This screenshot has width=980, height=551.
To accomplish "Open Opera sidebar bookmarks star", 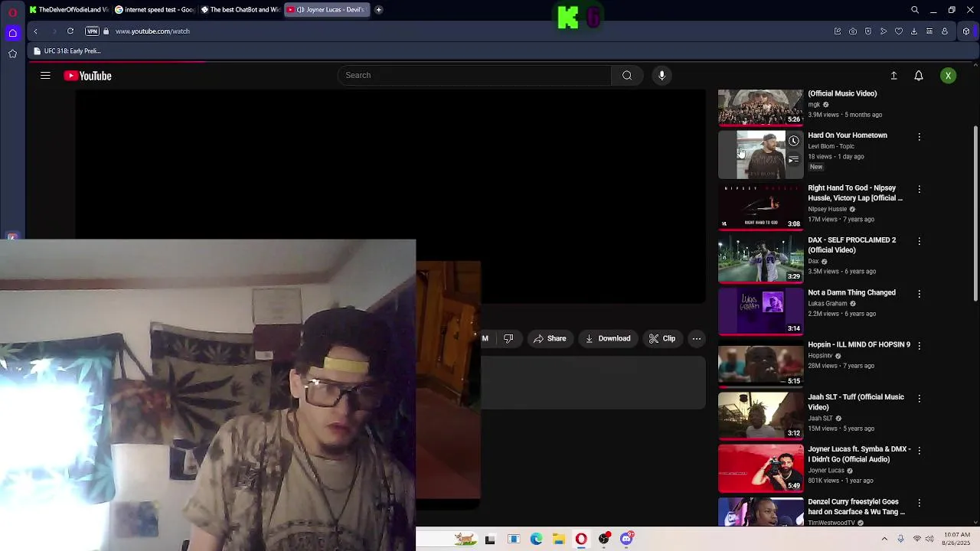I will pos(12,54).
